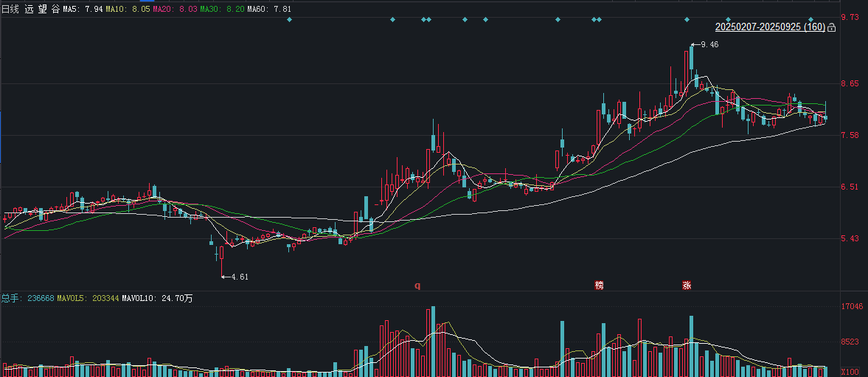Click the lock icon beside the date range
868x377 pixels.
coord(831,27)
